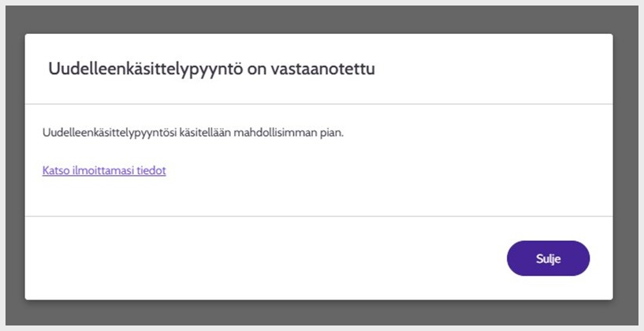Click the dimmed backdrop right of the dialog

pos(625,165)
